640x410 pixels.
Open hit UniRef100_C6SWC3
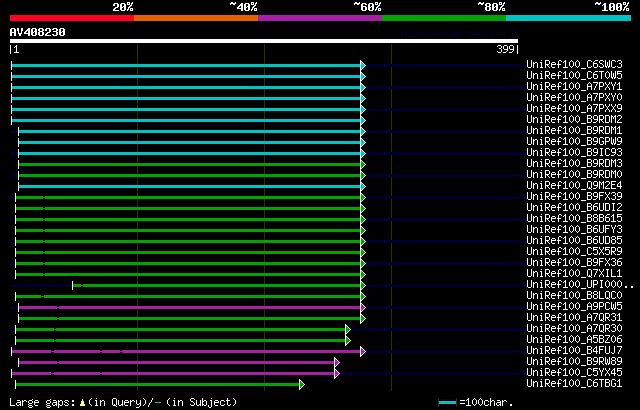coord(574,64)
